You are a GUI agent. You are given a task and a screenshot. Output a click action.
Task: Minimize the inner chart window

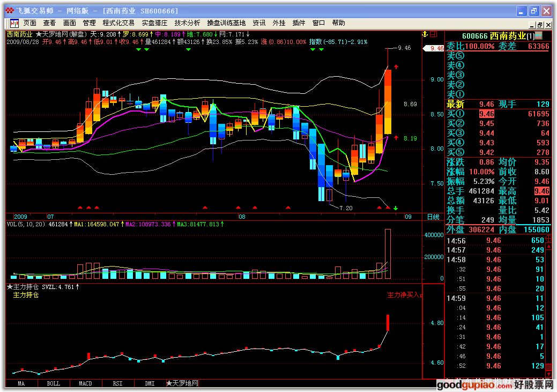pyautogui.click(x=532, y=25)
